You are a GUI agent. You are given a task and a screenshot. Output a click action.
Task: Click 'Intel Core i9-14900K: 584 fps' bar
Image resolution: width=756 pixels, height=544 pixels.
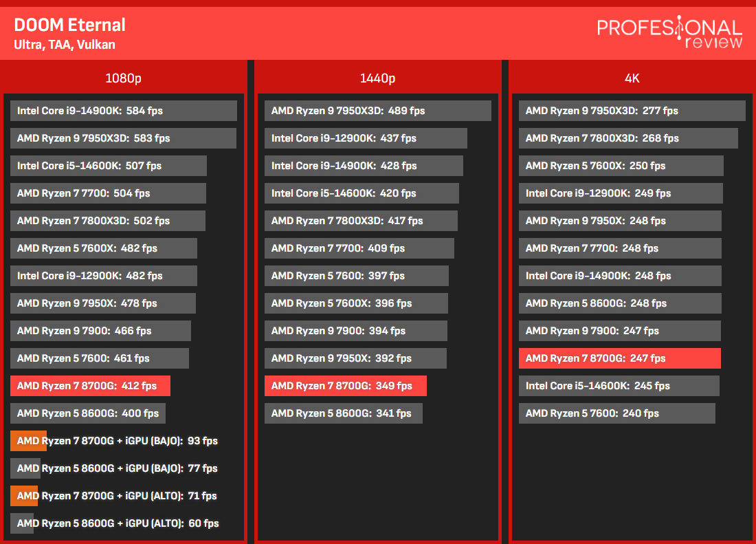click(x=124, y=111)
